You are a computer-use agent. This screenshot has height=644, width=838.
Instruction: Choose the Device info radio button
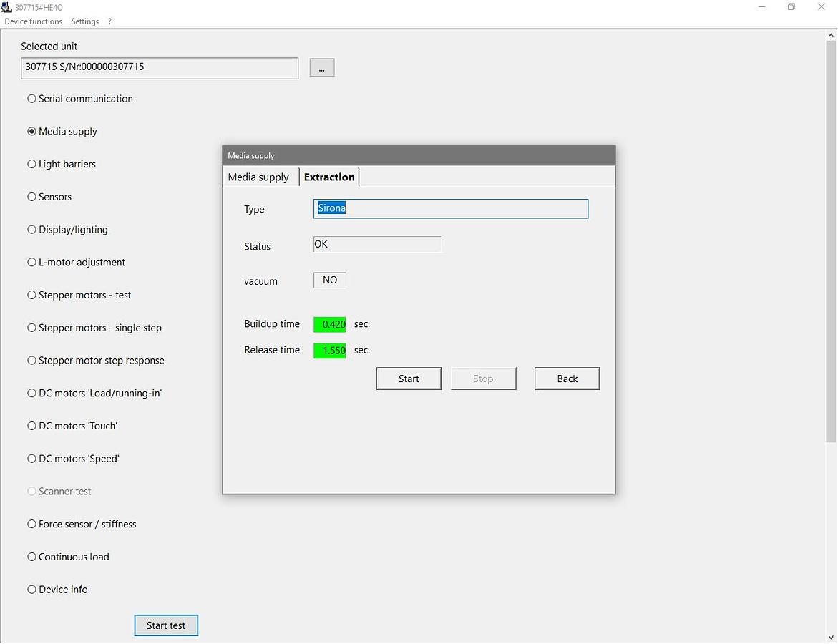[31, 590]
